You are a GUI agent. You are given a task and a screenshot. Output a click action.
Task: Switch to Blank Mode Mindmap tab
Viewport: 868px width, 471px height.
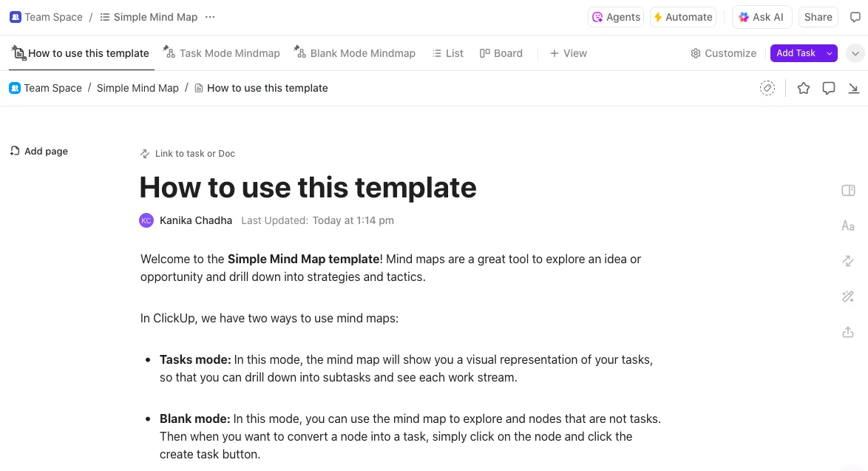pos(355,53)
